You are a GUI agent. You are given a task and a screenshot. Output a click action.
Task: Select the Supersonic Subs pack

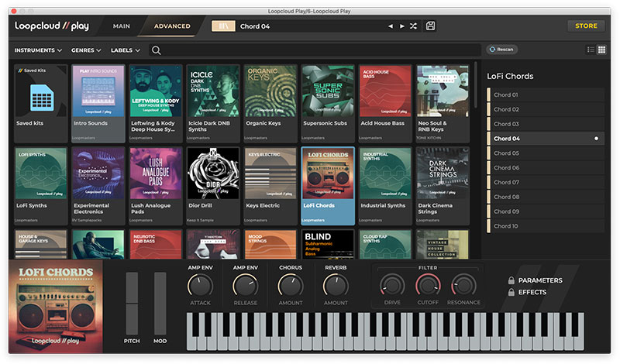(x=328, y=103)
